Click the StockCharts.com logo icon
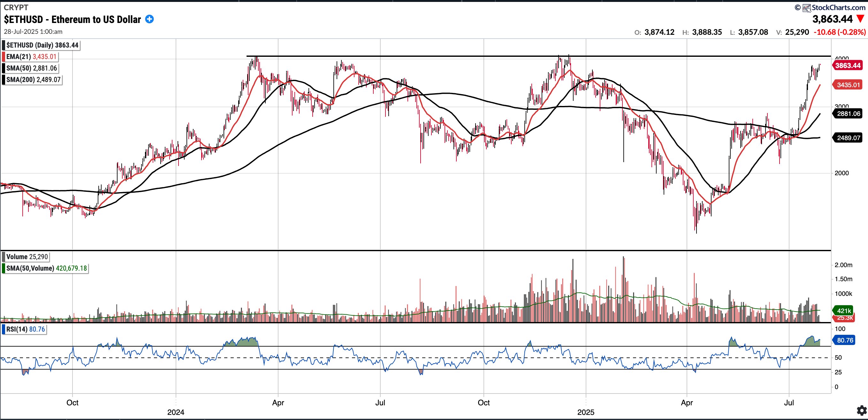This screenshot has height=420, width=868. (806, 8)
